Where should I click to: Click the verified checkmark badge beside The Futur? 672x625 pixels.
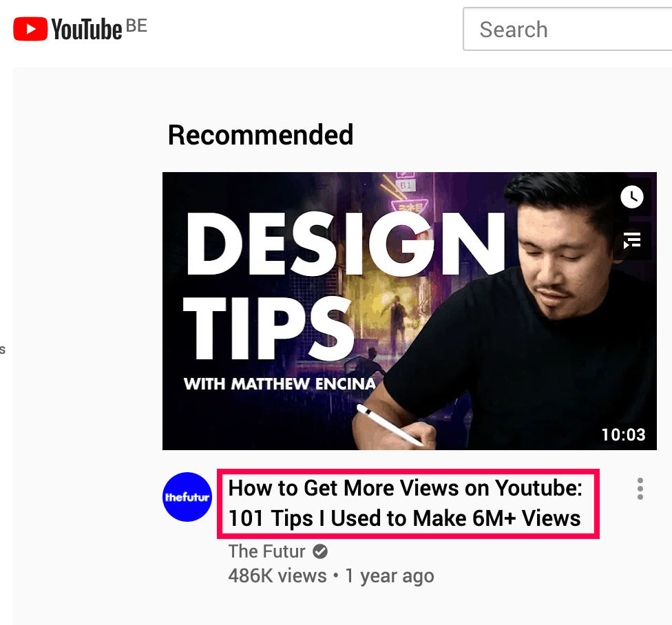pos(320,551)
